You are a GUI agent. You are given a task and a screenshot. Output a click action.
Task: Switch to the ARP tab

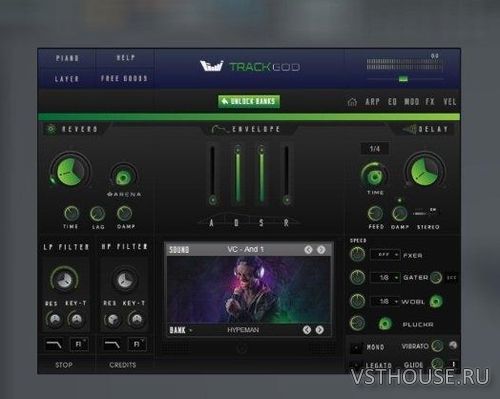pyautogui.click(x=372, y=101)
